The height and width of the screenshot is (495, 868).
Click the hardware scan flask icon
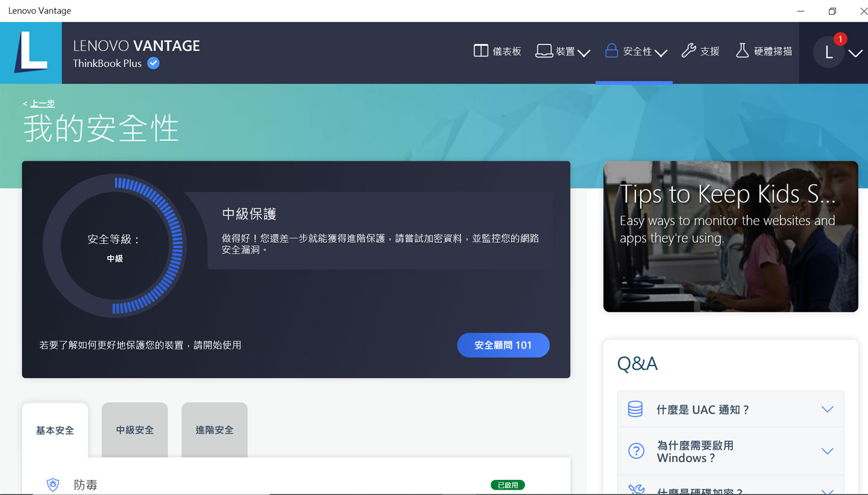(x=742, y=51)
